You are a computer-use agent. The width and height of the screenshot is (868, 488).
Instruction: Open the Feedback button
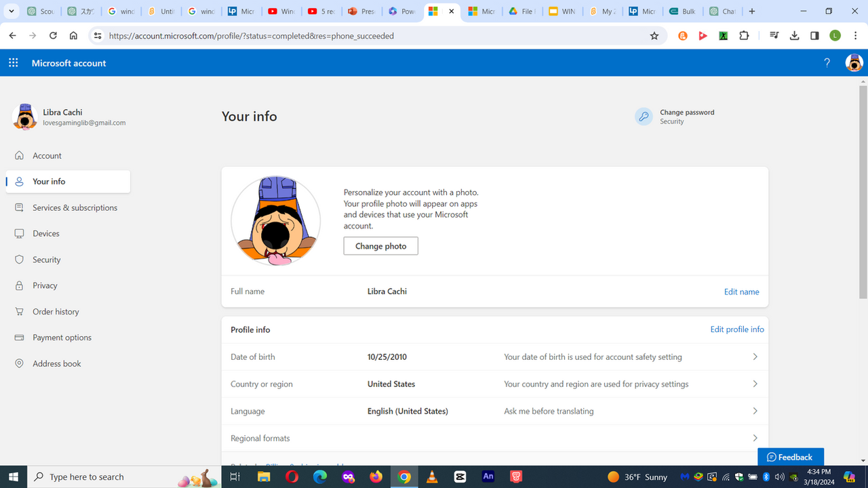click(x=791, y=457)
